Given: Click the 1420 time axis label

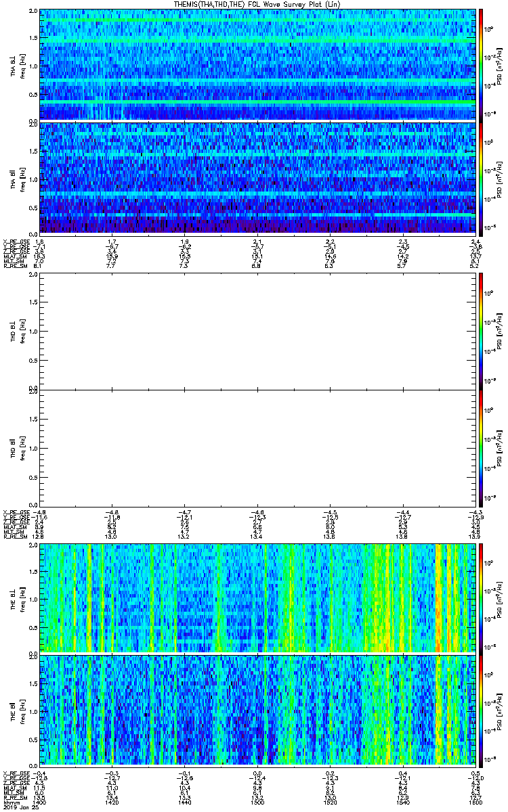Looking at the screenshot, I should click(x=112, y=803).
